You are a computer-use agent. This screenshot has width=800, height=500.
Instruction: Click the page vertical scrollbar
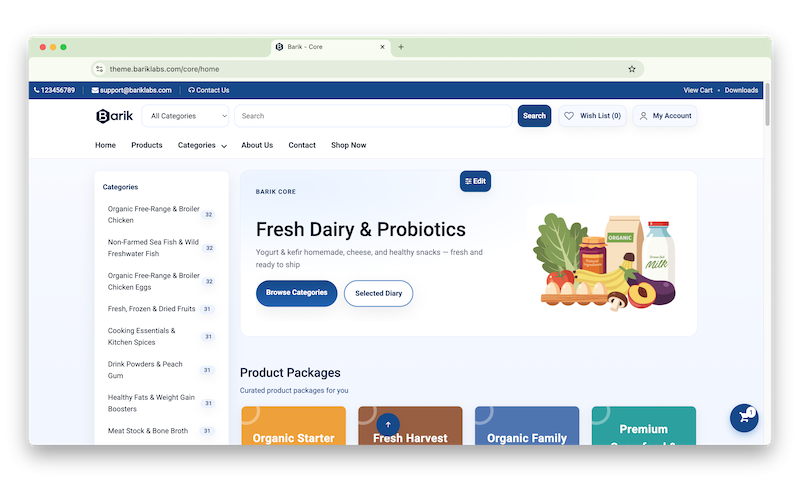pyautogui.click(x=767, y=105)
